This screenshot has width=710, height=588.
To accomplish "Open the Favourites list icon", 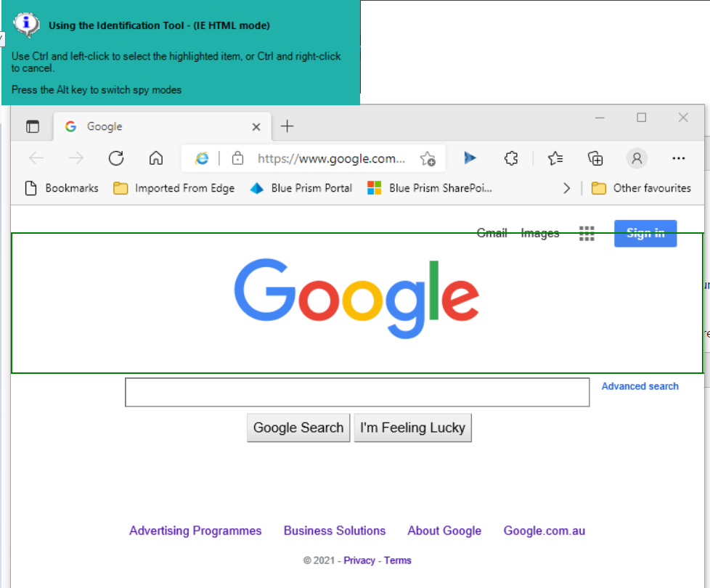I will (555, 158).
